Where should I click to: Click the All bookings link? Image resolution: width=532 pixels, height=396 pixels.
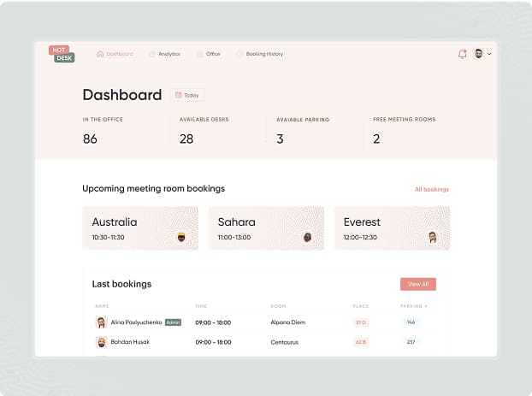coord(431,189)
